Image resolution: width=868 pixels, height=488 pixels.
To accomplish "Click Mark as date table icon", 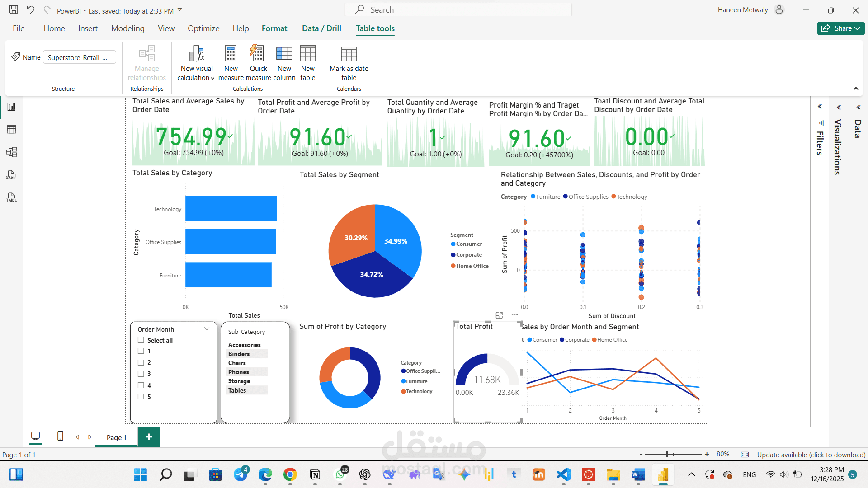I will click(349, 53).
